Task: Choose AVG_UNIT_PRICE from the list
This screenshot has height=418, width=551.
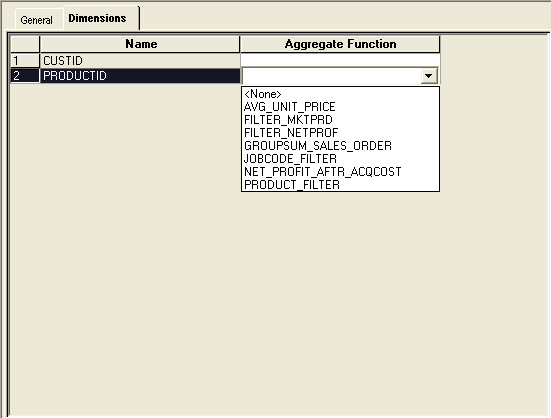Action: click(x=340, y=107)
